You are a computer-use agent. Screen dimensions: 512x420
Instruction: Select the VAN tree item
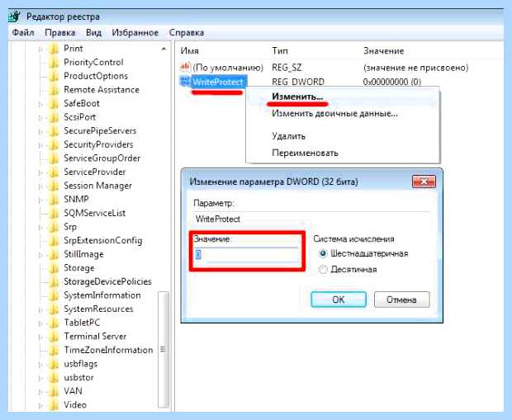[73, 391]
